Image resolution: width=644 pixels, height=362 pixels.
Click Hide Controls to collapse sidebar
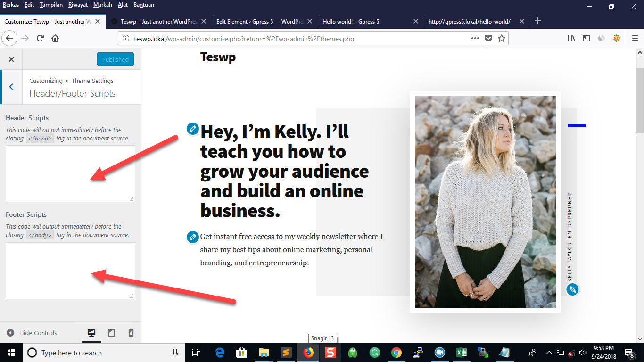point(32,333)
